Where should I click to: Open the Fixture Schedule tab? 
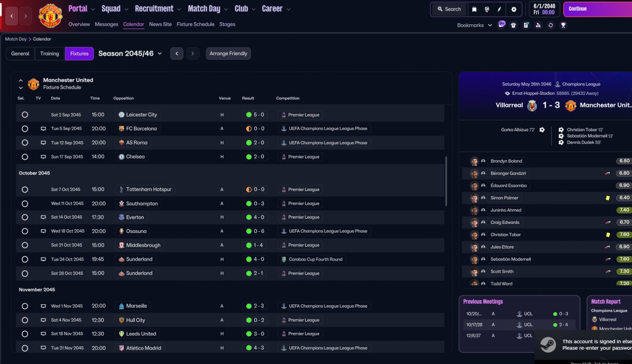196,24
